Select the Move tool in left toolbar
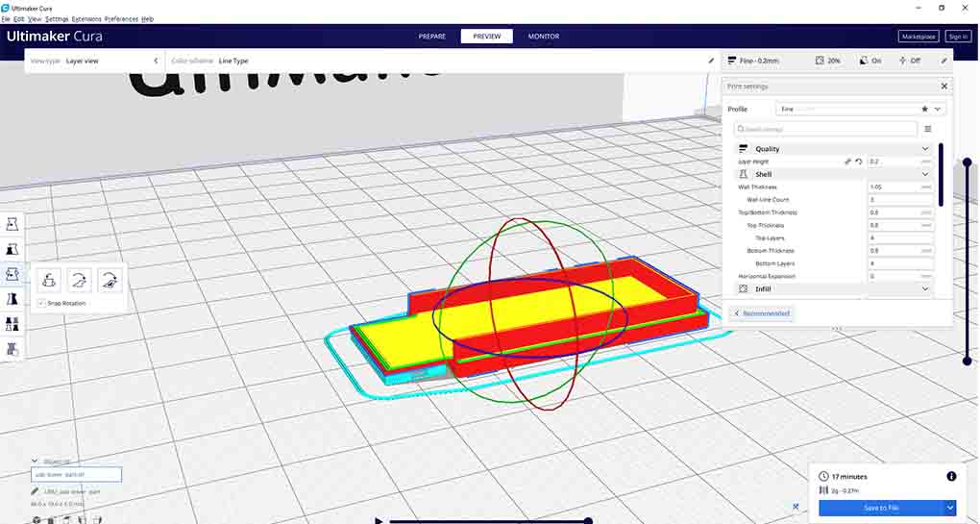Viewport: 980px width, 524px height. (12, 224)
